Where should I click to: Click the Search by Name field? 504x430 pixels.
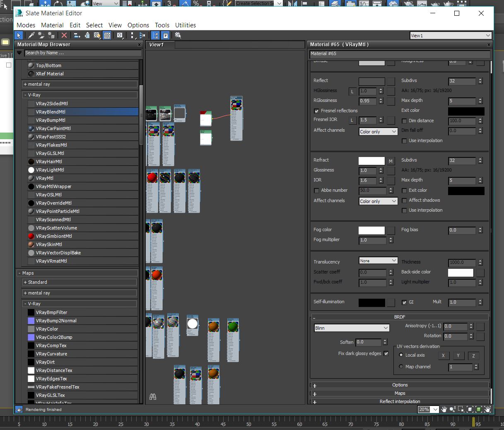point(83,53)
